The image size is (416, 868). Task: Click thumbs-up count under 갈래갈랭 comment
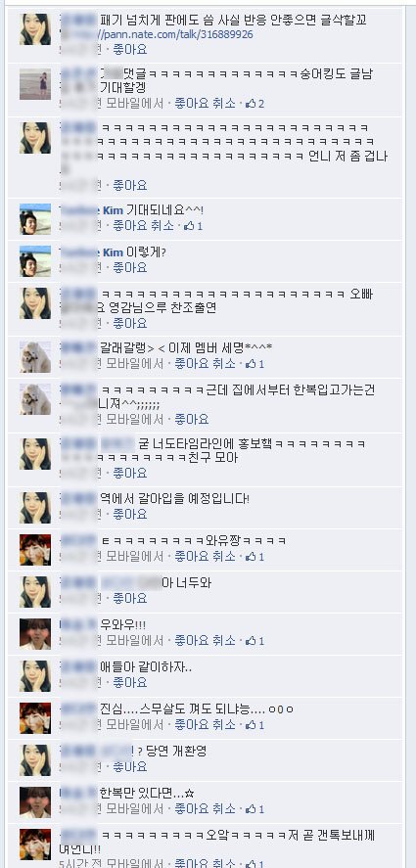click(x=261, y=364)
